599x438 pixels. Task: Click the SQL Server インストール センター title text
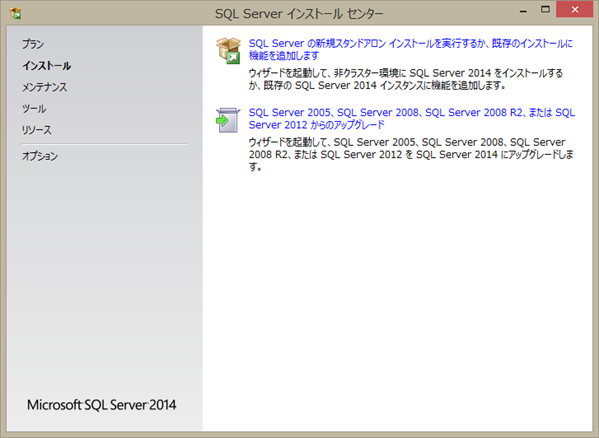[299, 14]
